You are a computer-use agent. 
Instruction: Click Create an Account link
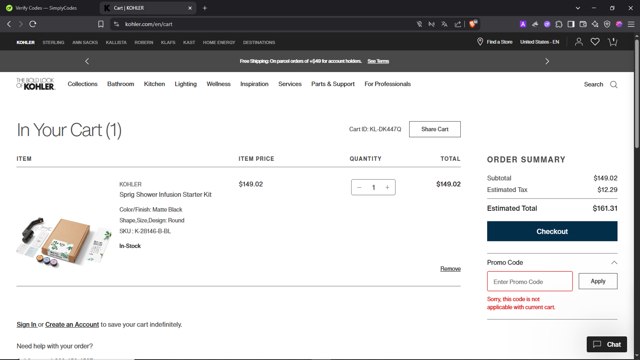point(72,324)
